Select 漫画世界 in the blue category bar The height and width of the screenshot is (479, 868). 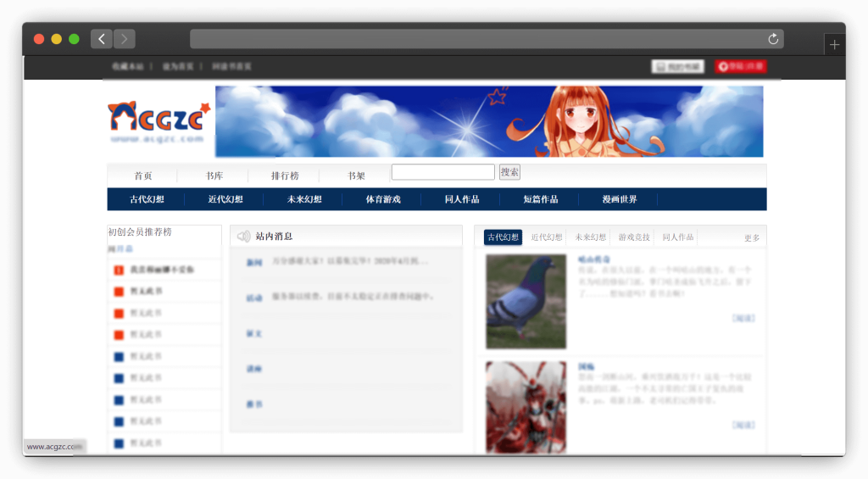tap(620, 199)
